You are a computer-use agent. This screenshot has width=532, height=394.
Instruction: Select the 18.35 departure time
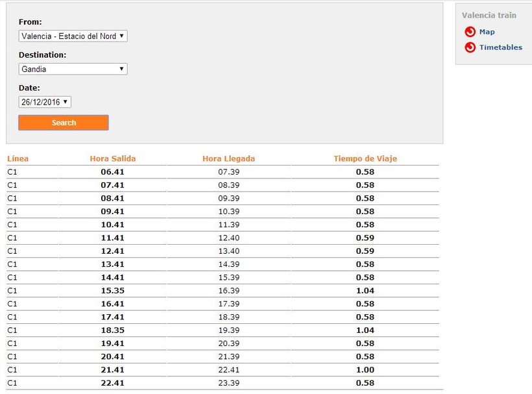[112, 330]
